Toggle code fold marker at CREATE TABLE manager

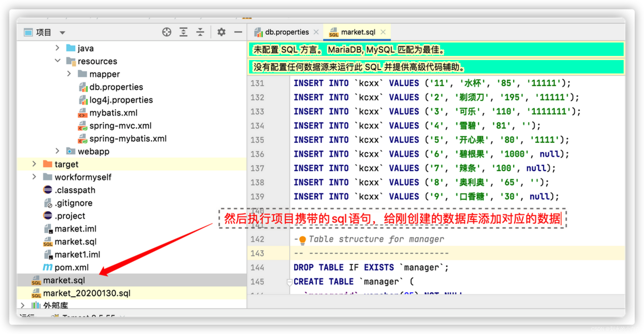coord(289,282)
